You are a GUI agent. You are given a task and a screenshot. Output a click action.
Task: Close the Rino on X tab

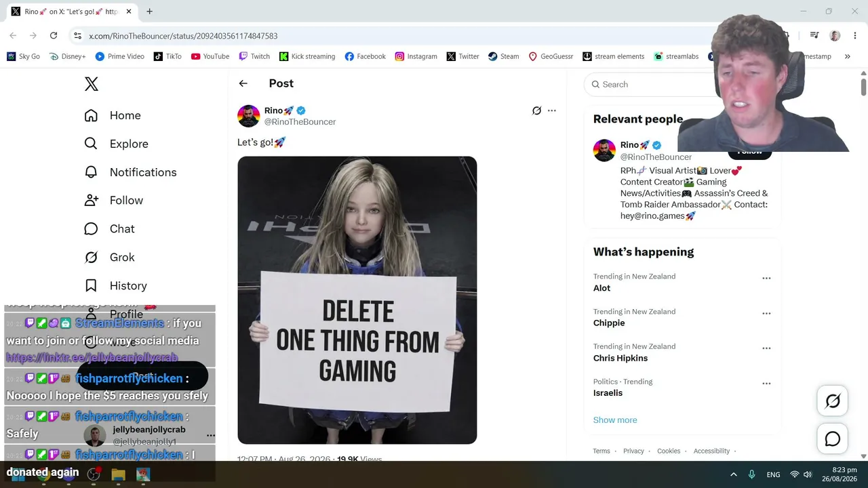(130, 12)
